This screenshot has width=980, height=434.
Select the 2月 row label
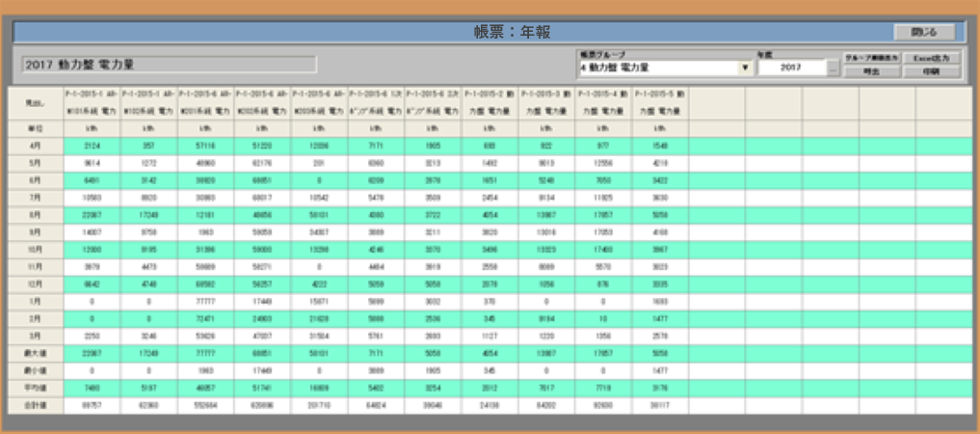click(x=35, y=319)
